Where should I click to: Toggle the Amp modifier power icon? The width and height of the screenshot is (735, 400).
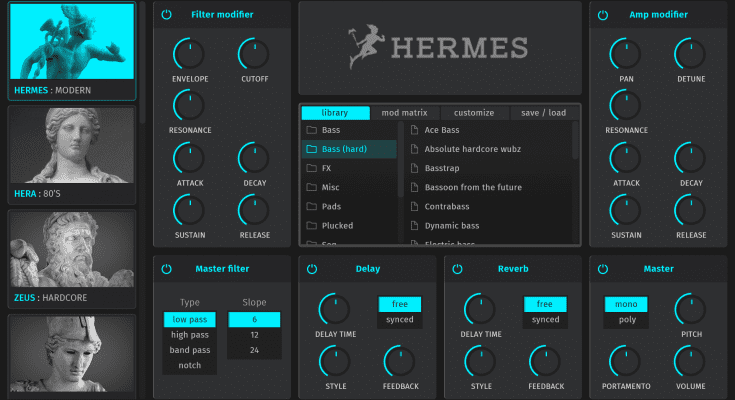[602, 15]
